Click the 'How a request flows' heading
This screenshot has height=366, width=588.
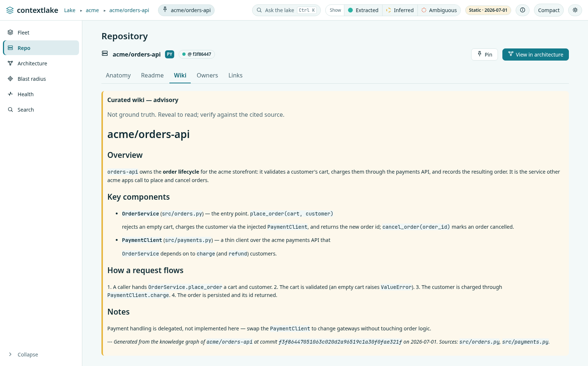click(x=145, y=271)
